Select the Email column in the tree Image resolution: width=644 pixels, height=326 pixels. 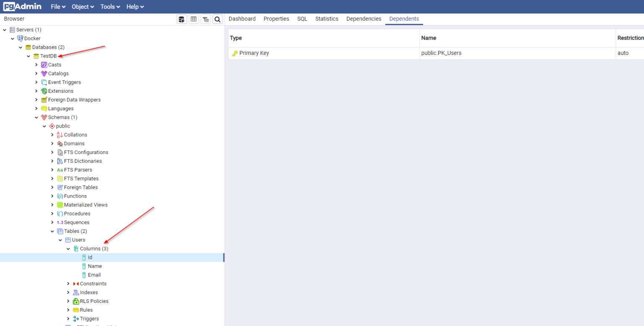click(x=94, y=275)
